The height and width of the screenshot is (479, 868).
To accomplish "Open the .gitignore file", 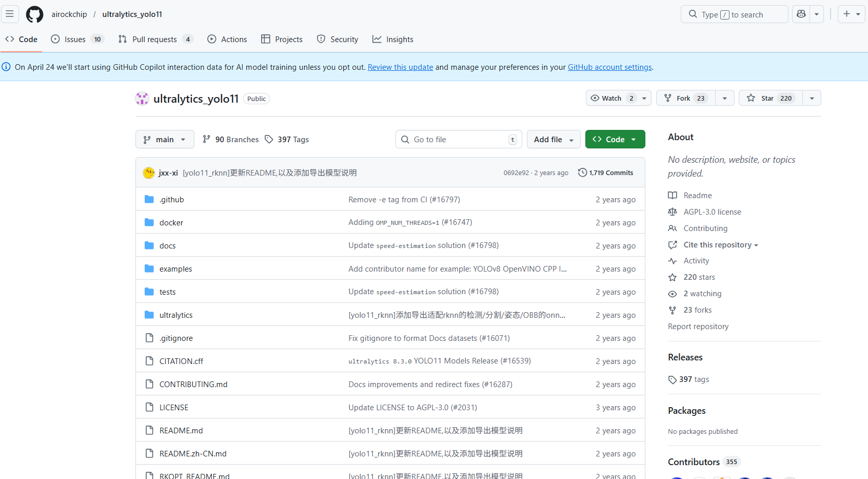I will (x=176, y=338).
